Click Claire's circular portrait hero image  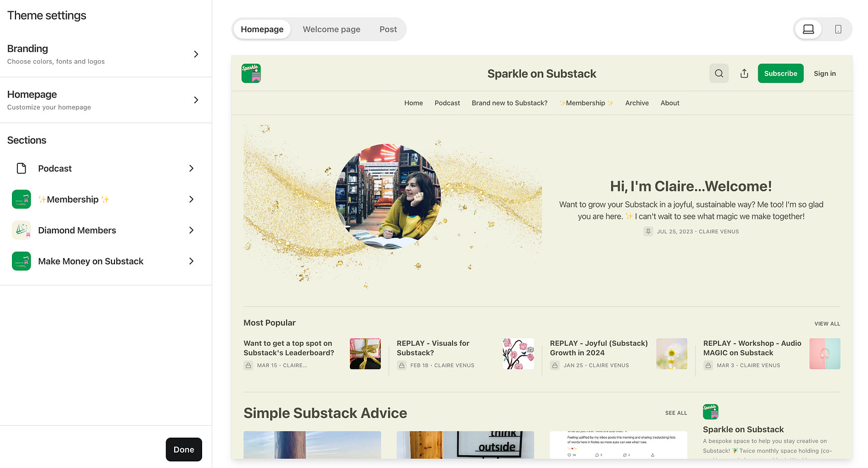[x=388, y=196]
